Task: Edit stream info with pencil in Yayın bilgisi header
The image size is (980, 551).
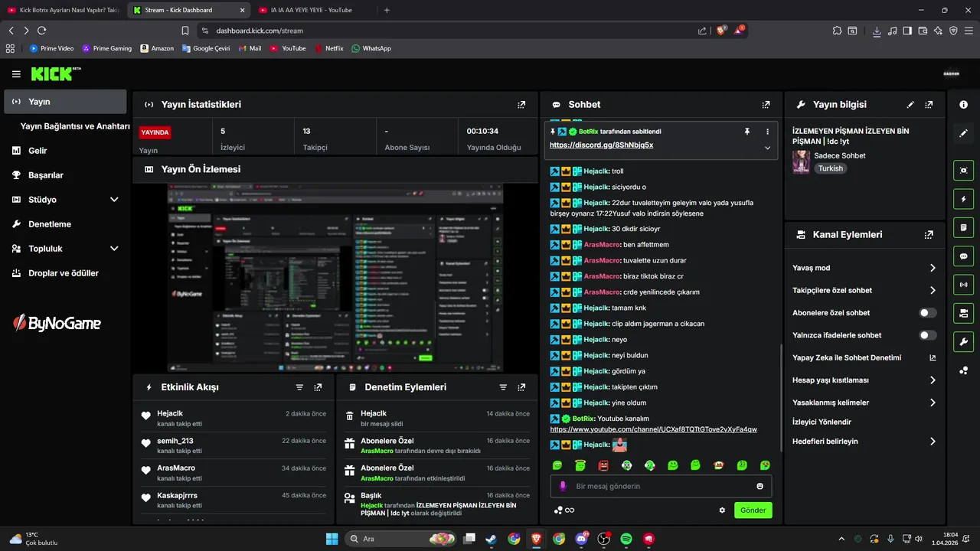Action: (910, 105)
